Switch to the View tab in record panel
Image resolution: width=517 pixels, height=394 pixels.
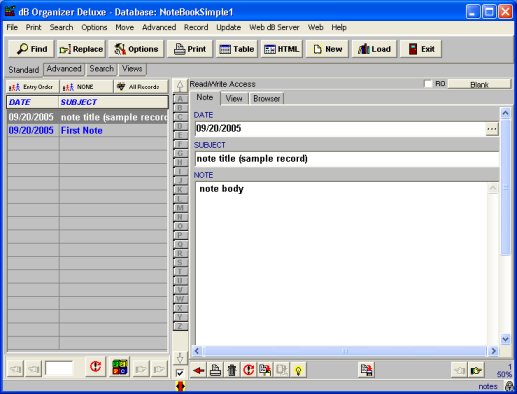pos(234,98)
